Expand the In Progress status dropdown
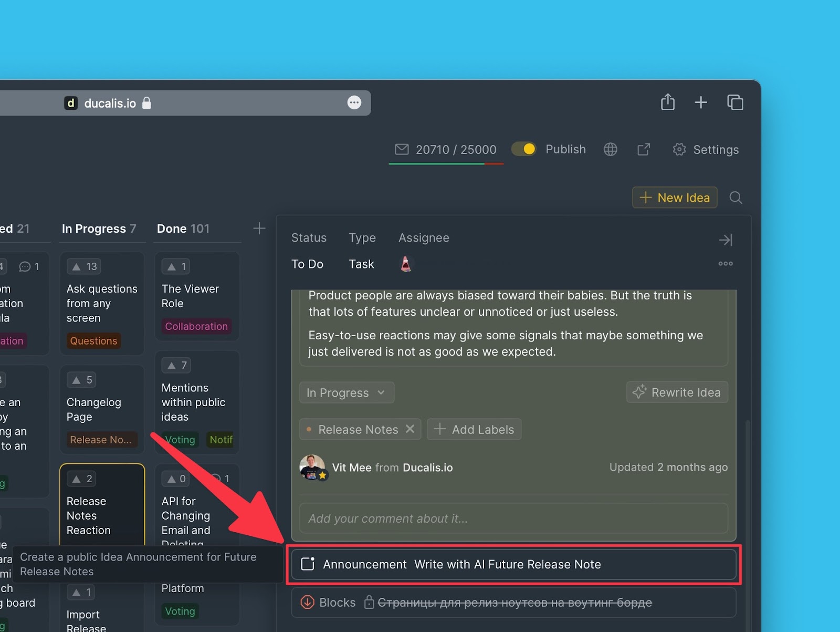This screenshot has height=632, width=840. click(x=346, y=393)
